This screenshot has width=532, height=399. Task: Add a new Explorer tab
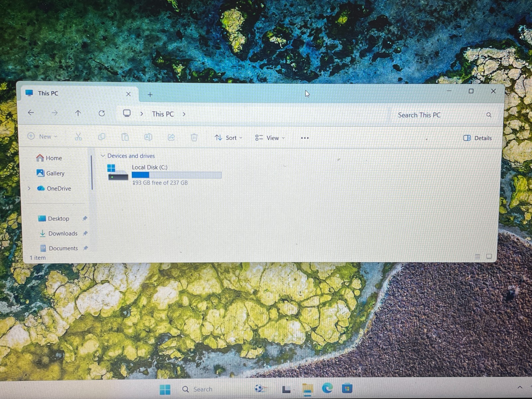[150, 95]
